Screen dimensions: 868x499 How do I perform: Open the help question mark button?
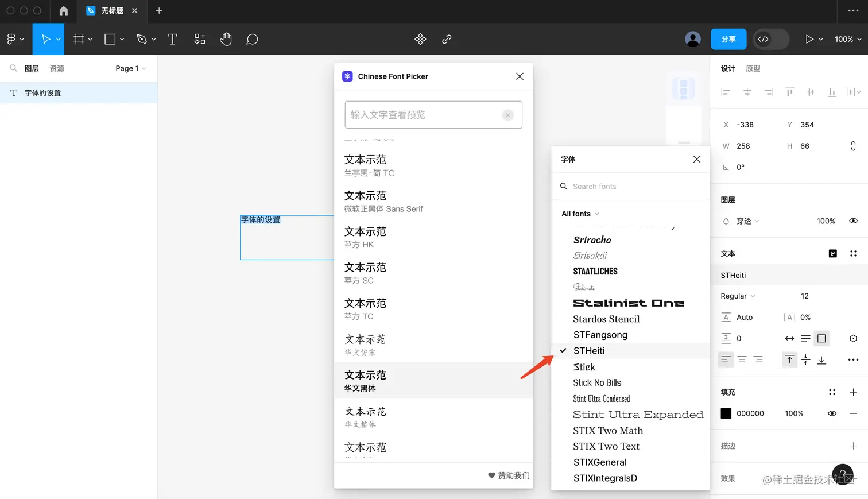[843, 474]
